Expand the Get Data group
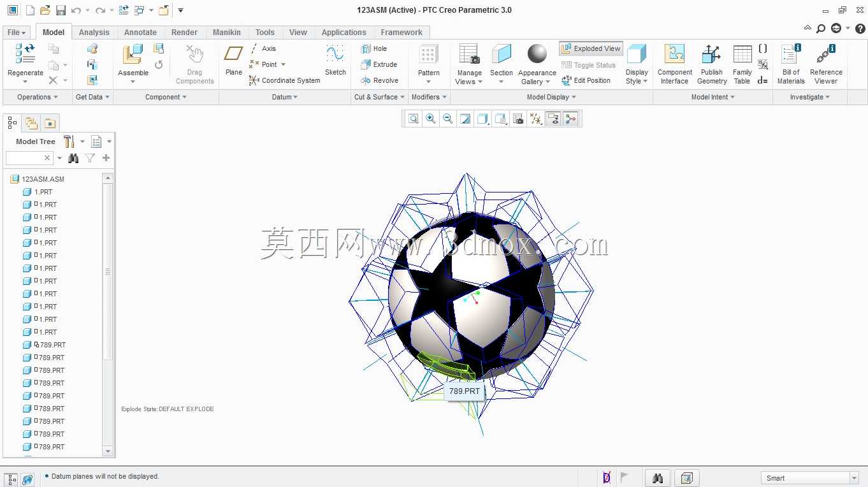Image resolution: width=868 pixels, height=487 pixels. 92,97
